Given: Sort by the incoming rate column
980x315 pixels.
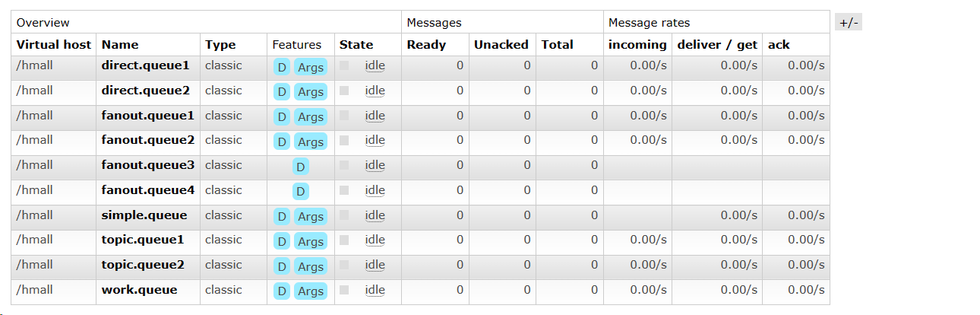Looking at the screenshot, I should [637, 45].
